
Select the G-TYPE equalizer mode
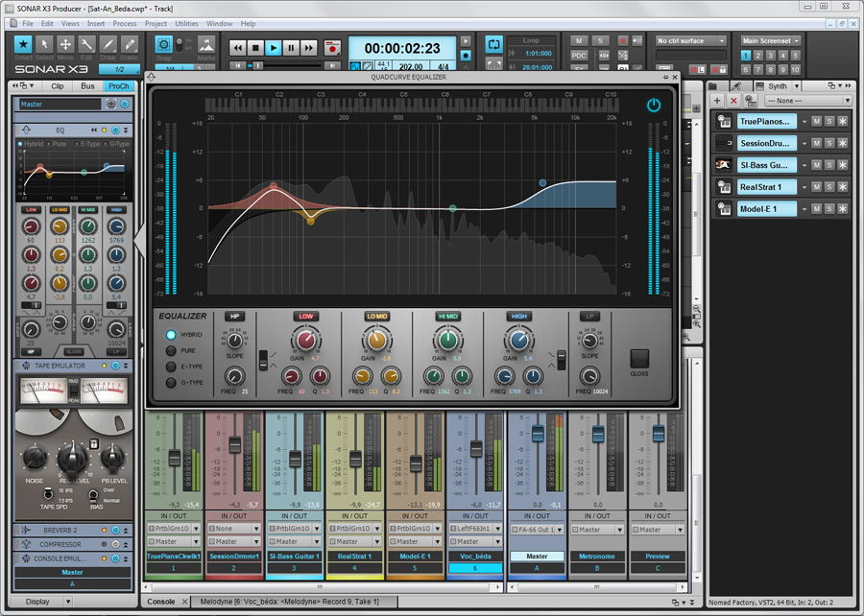[172, 383]
